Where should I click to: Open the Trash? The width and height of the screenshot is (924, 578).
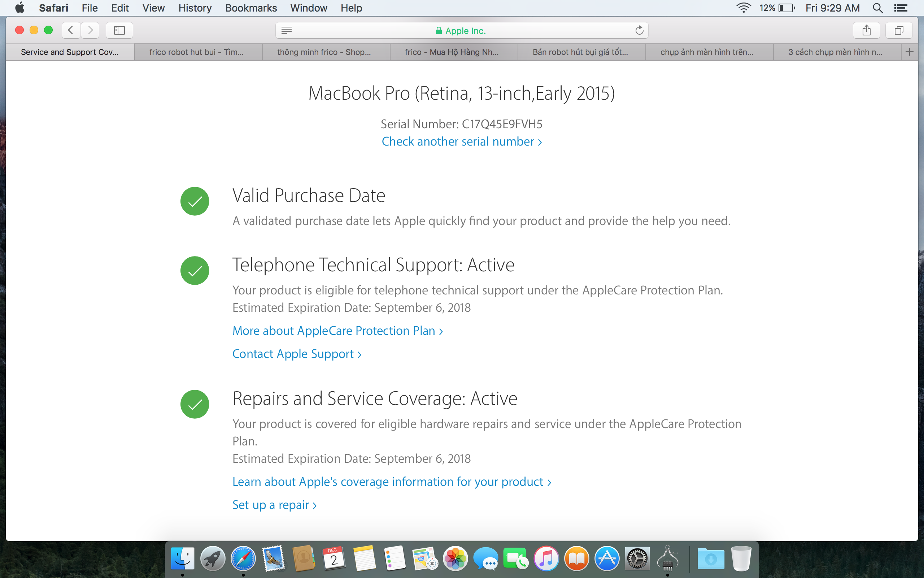tap(741, 558)
